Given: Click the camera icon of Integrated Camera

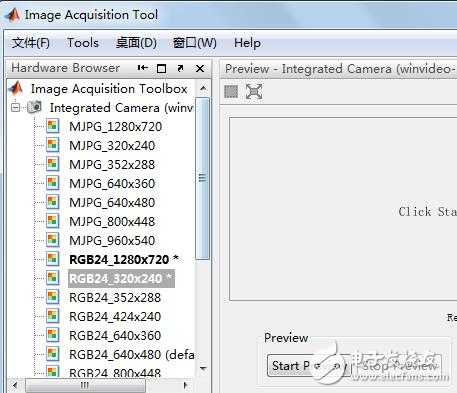Looking at the screenshot, I should (x=35, y=107).
